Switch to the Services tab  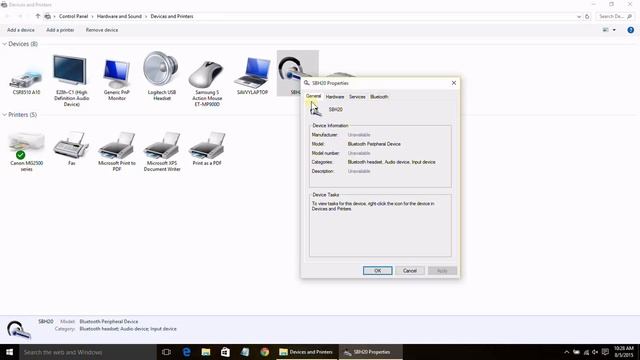pos(357,97)
